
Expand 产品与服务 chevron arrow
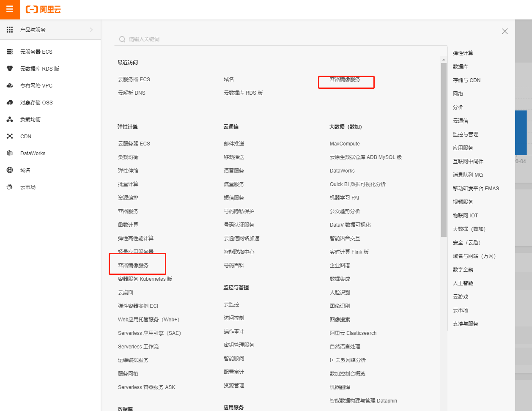pos(91,30)
